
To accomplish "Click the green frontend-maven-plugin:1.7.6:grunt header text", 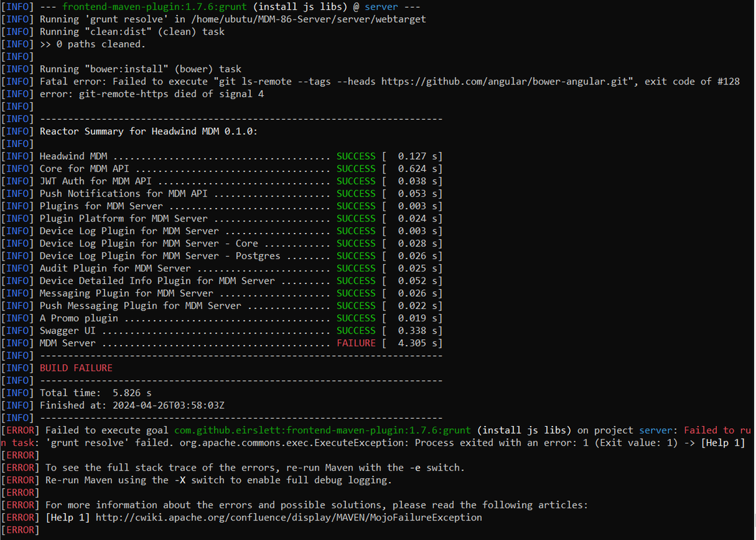I will tap(154, 7).
